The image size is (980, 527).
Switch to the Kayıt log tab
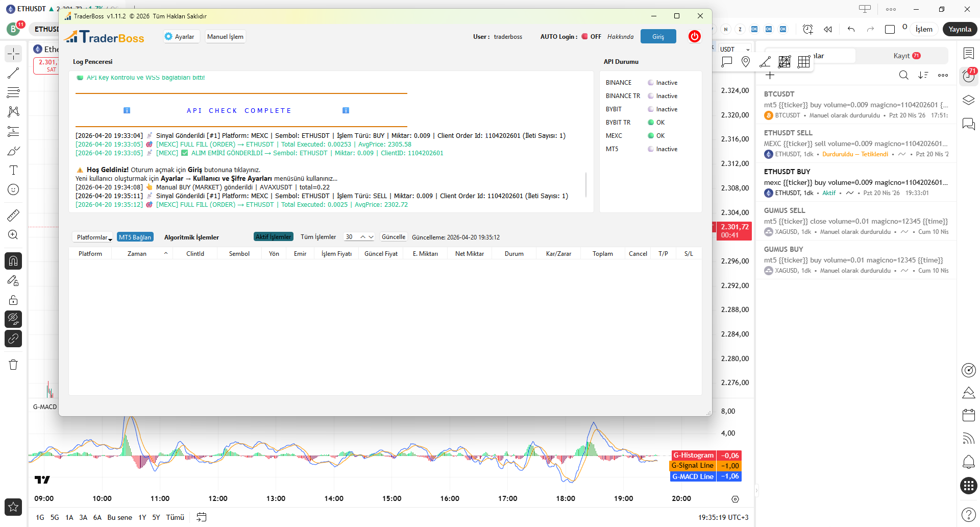pyautogui.click(x=906, y=56)
